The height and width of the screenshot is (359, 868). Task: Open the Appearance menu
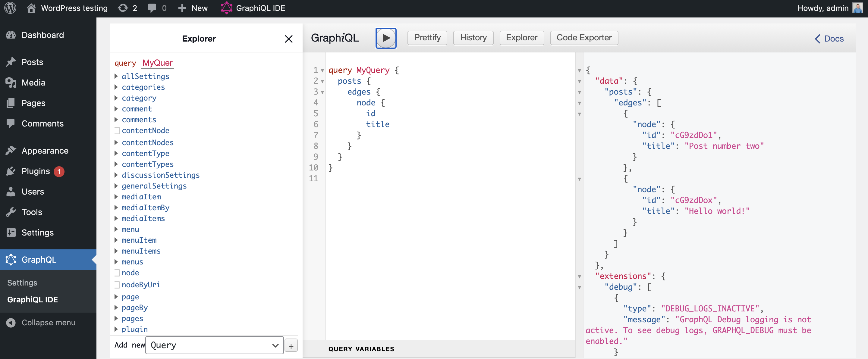point(45,151)
